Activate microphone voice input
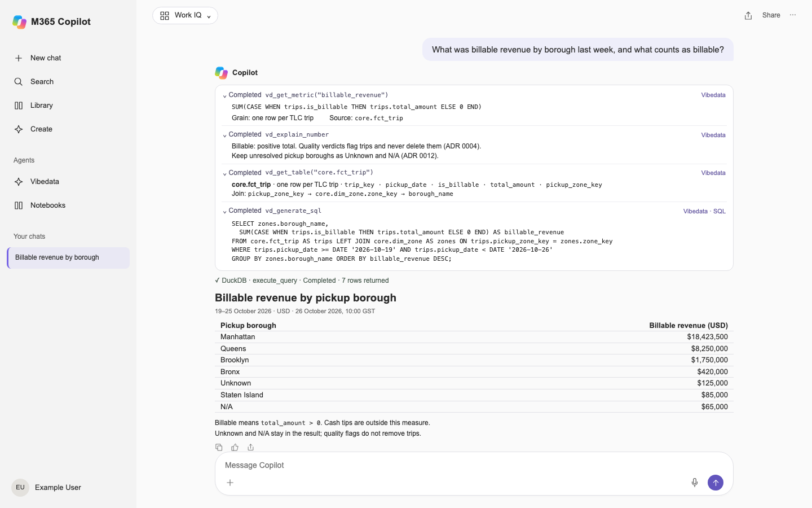This screenshot has width=812, height=508. click(695, 483)
